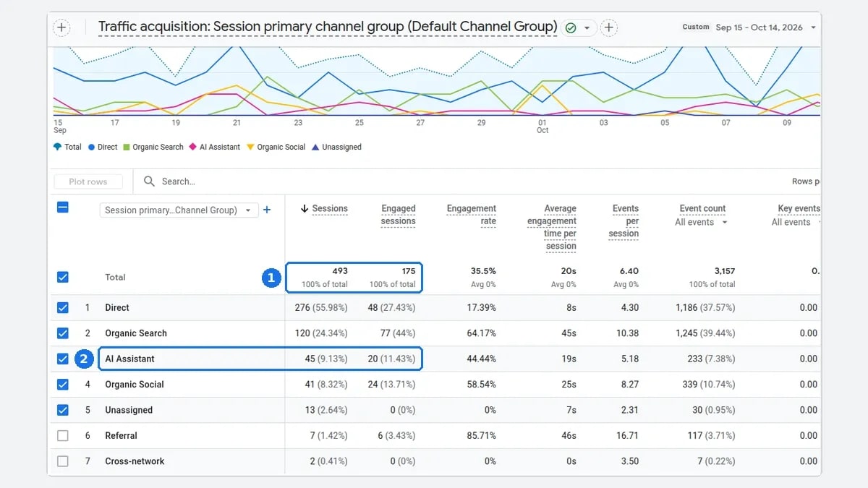The image size is (868, 488).
Task: Click Referral events per session 16.71
Action: [x=627, y=436]
